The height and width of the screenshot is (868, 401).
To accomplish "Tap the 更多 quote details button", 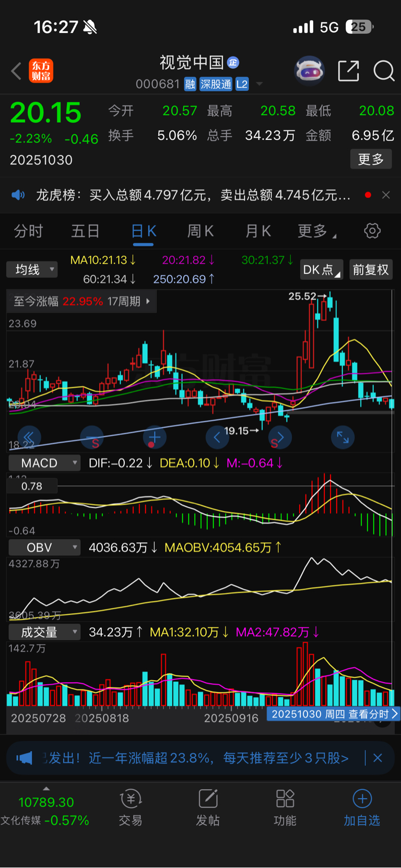I will click(371, 159).
